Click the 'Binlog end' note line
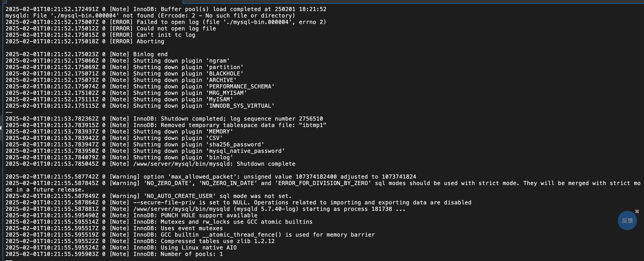The image size is (644, 261). pyautogui.click(x=87, y=54)
